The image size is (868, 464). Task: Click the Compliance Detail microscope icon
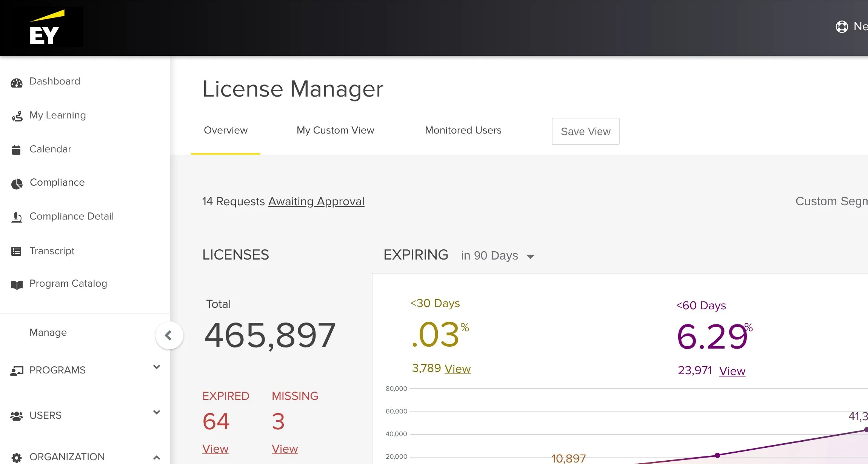(17, 217)
